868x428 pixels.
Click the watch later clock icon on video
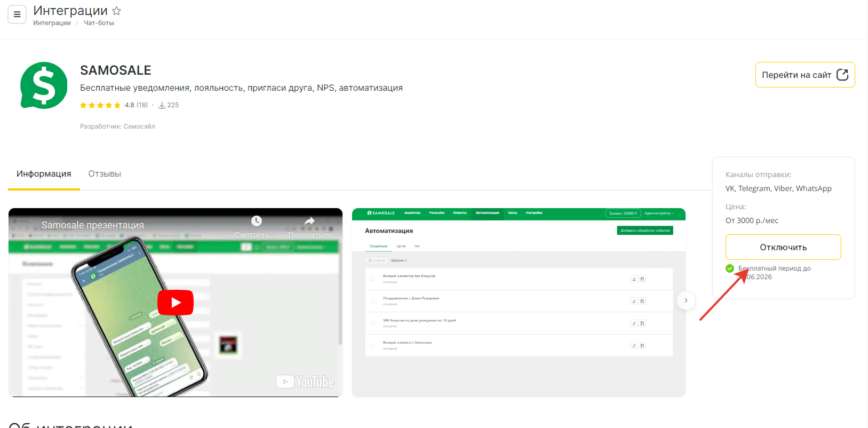257,221
